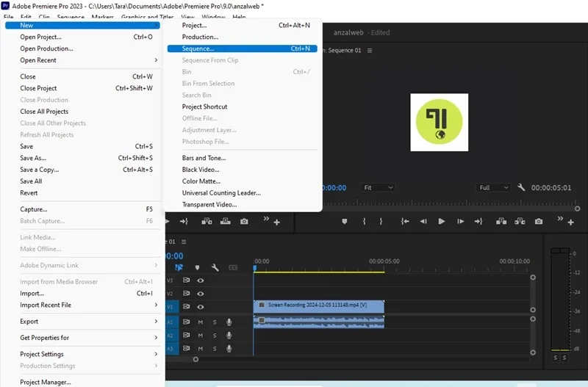Open Timeline display settings wrench
The height and width of the screenshot is (387, 588).
[x=215, y=267]
